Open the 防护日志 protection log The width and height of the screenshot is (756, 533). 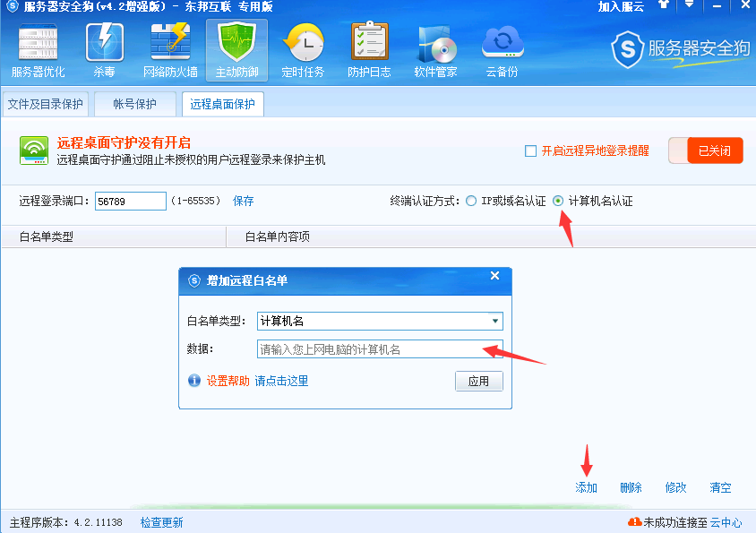tap(369, 51)
